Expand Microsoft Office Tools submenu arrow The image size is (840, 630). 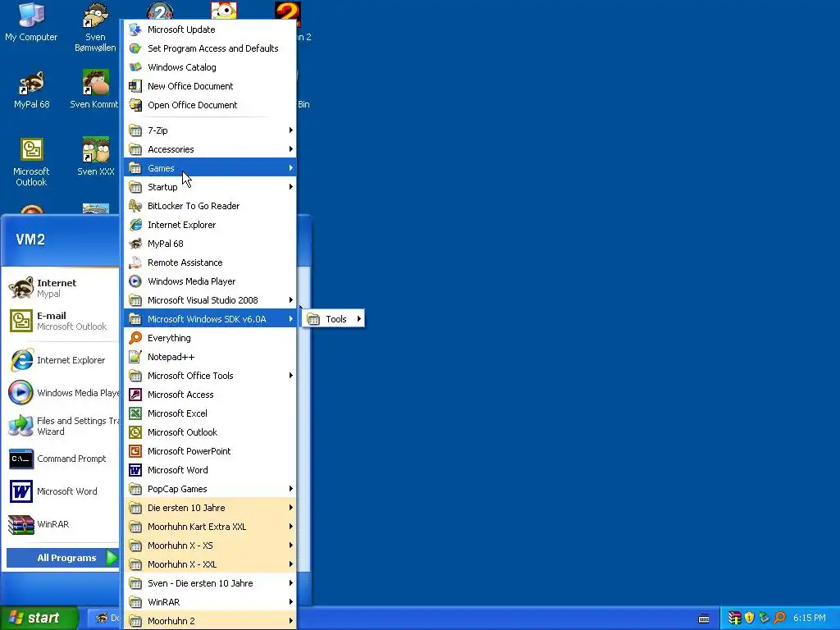tap(291, 376)
